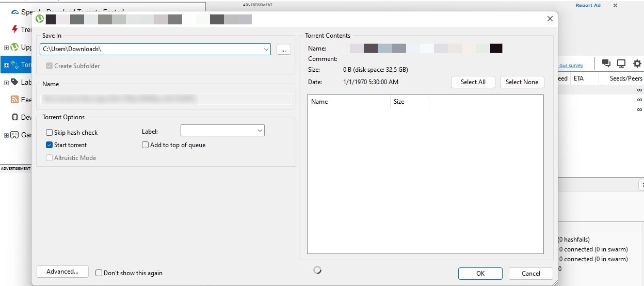Check the Don't show this again box
644x286 pixels.
99,273
